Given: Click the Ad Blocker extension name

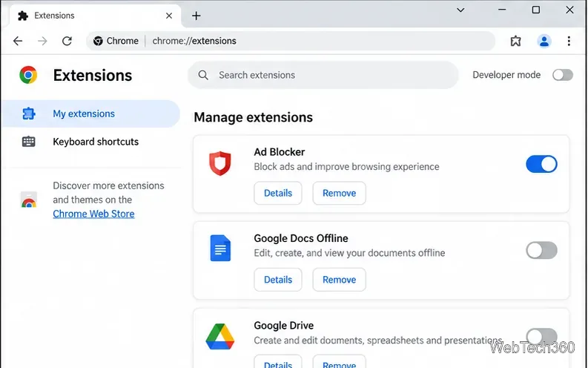Looking at the screenshot, I should [280, 152].
